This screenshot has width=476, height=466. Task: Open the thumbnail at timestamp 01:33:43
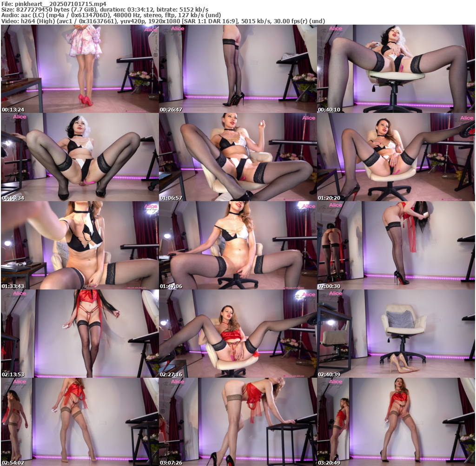[x=79, y=245]
